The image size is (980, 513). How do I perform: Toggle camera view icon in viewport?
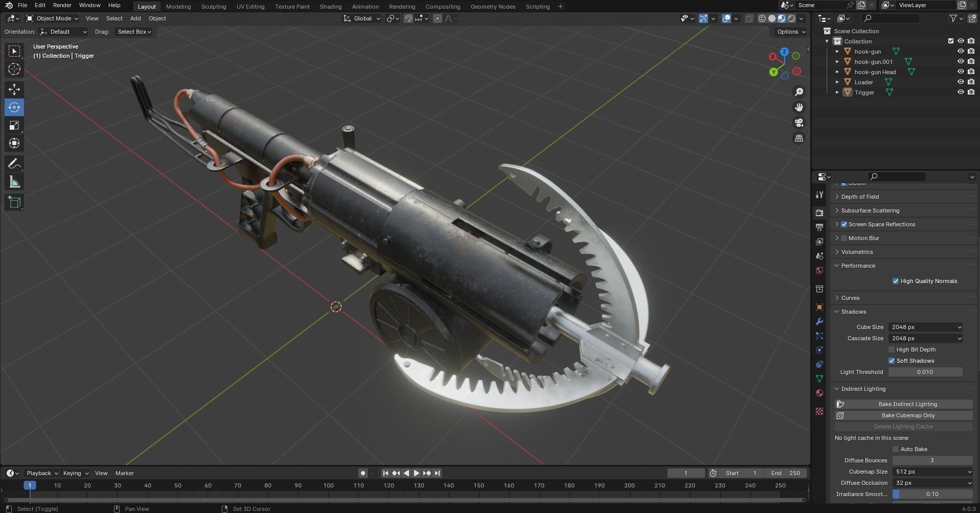(x=799, y=123)
